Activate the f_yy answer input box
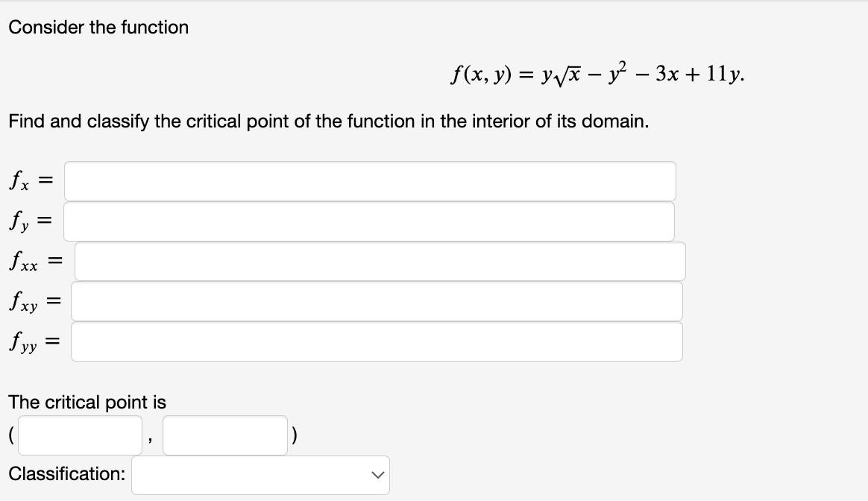This screenshot has width=868, height=501. pos(377,341)
